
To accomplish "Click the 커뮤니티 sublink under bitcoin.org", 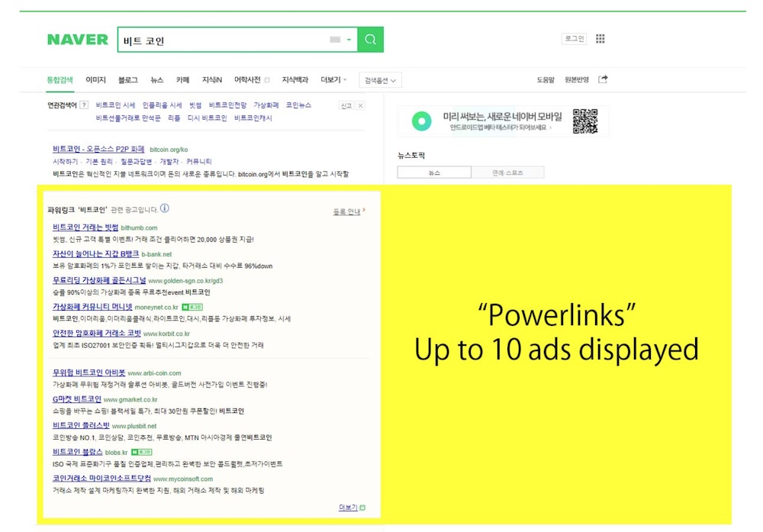I will [198, 162].
